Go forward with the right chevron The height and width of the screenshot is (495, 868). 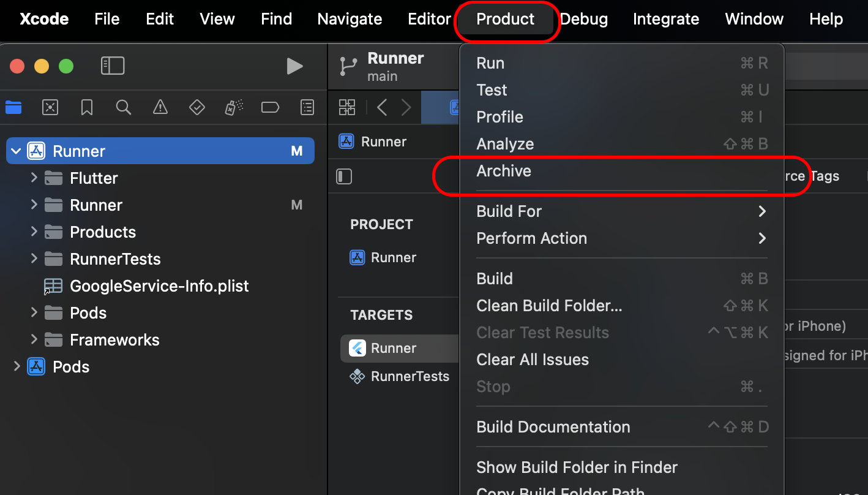[x=406, y=108]
